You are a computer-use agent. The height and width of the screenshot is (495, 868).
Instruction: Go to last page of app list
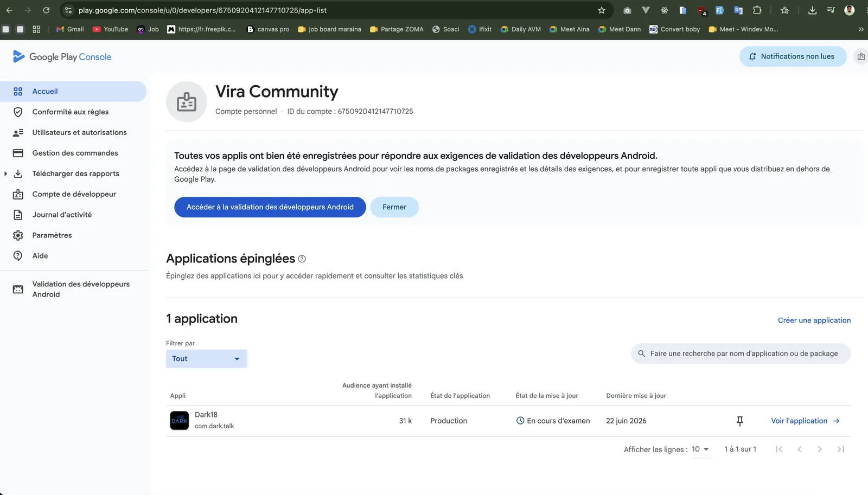[841, 449]
